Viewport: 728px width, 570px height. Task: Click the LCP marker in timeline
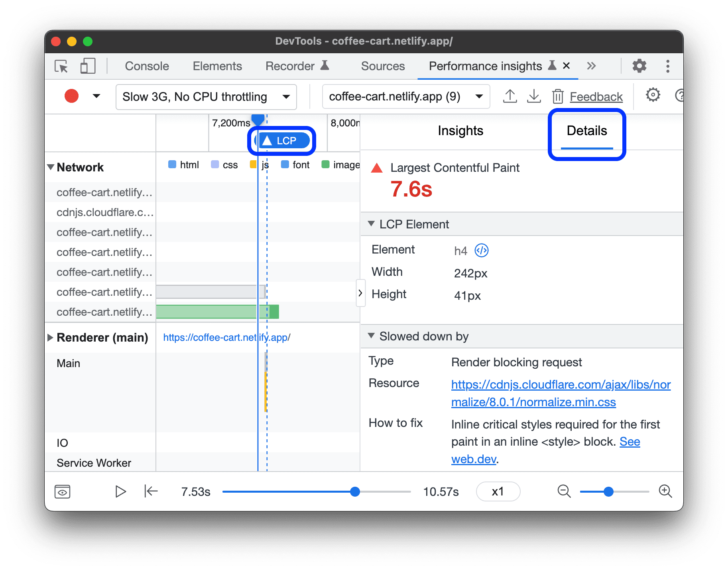point(282,141)
